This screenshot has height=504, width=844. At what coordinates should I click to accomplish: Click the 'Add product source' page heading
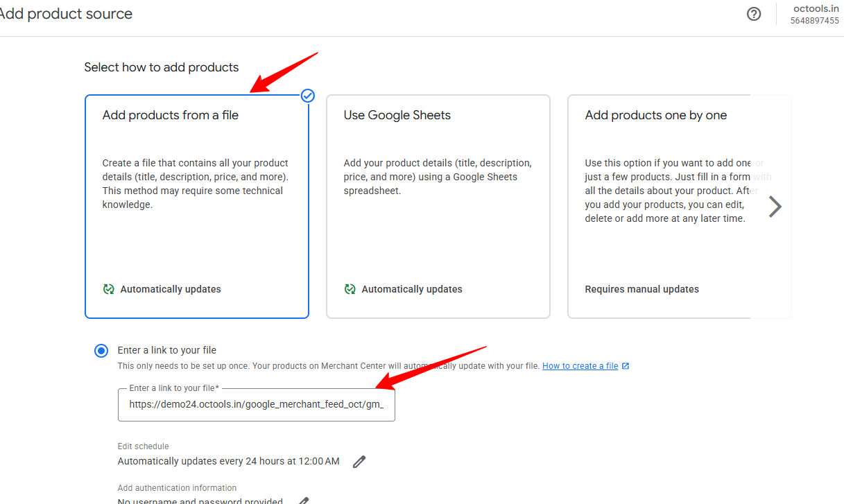point(67,14)
